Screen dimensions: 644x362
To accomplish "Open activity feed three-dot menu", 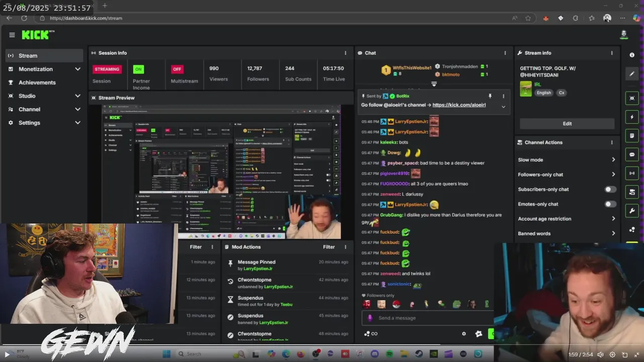I will click(x=212, y=247).
